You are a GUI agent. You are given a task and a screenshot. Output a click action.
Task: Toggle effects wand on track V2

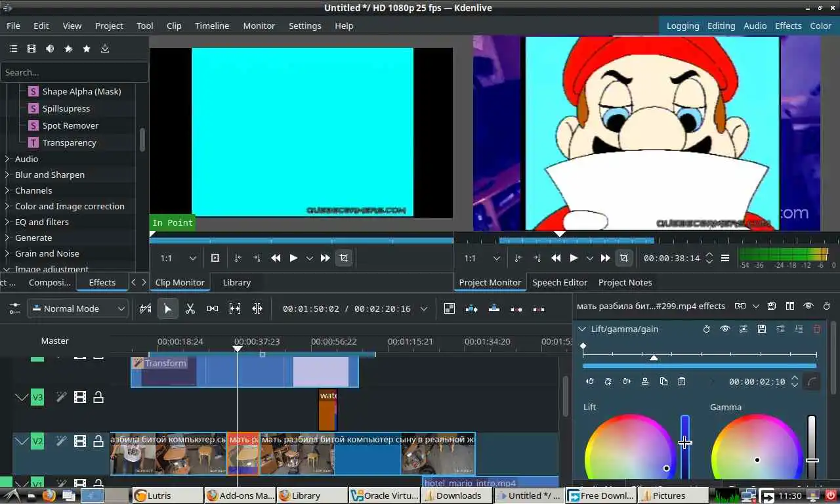[61, 441]
